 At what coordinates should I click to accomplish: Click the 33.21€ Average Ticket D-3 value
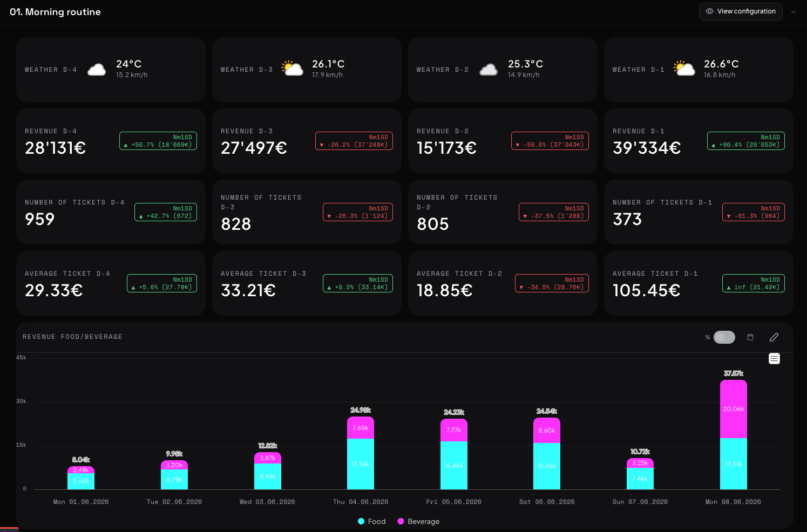coord(248,290)
